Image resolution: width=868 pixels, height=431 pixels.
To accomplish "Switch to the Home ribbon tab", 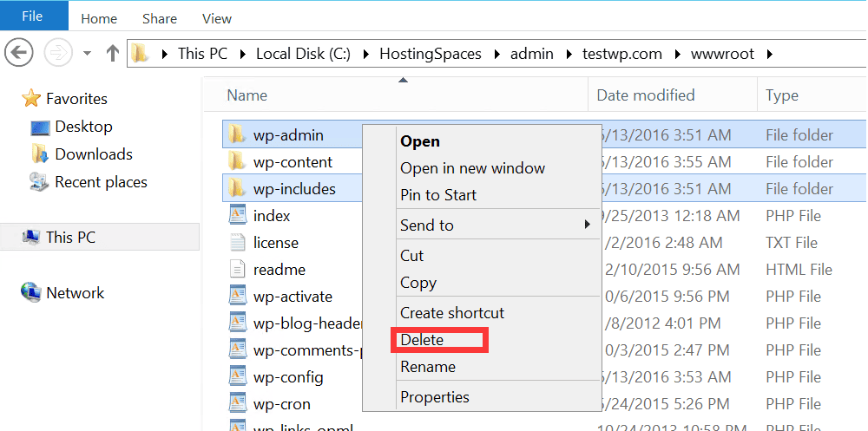I will point(99,19).
